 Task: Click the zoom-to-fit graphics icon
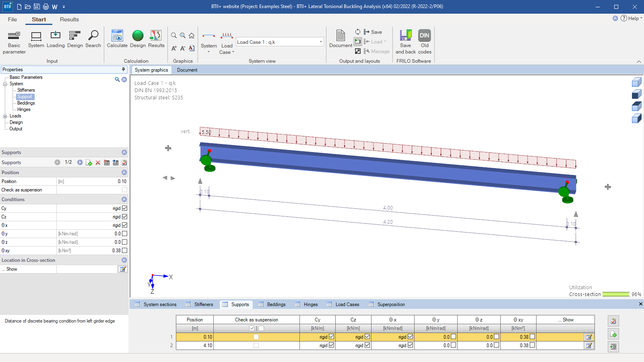coord(183,35)
